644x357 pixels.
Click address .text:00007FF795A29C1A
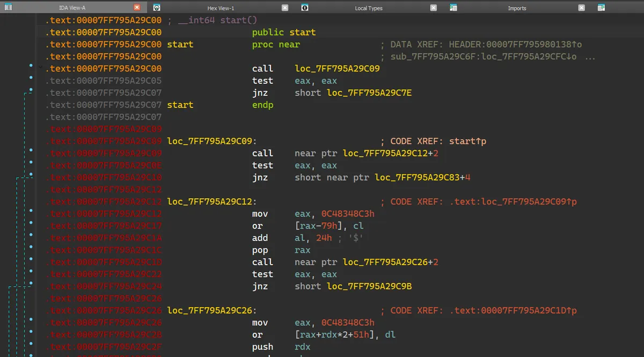pos(103,238)
